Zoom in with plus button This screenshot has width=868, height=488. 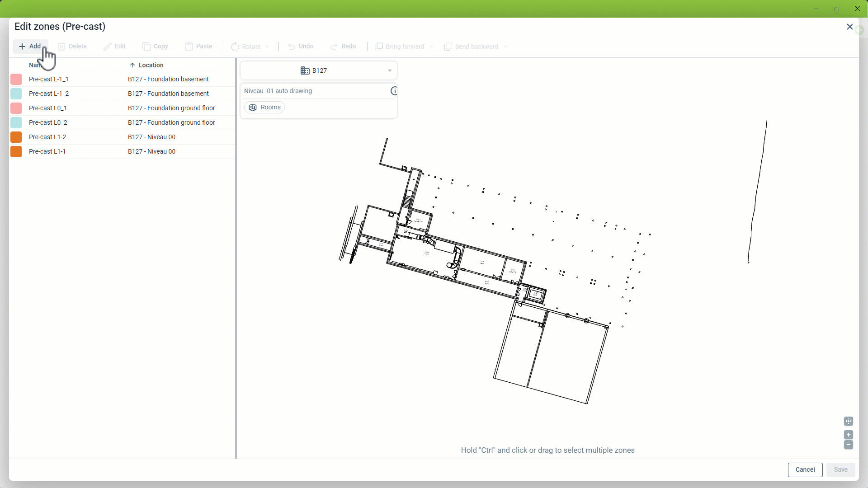pos(848,435)
